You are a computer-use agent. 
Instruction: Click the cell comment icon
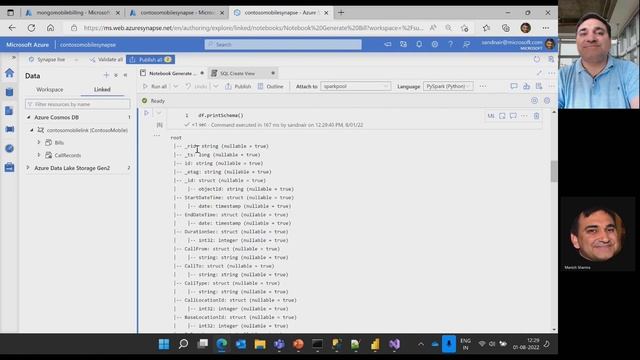pos(513,116)
